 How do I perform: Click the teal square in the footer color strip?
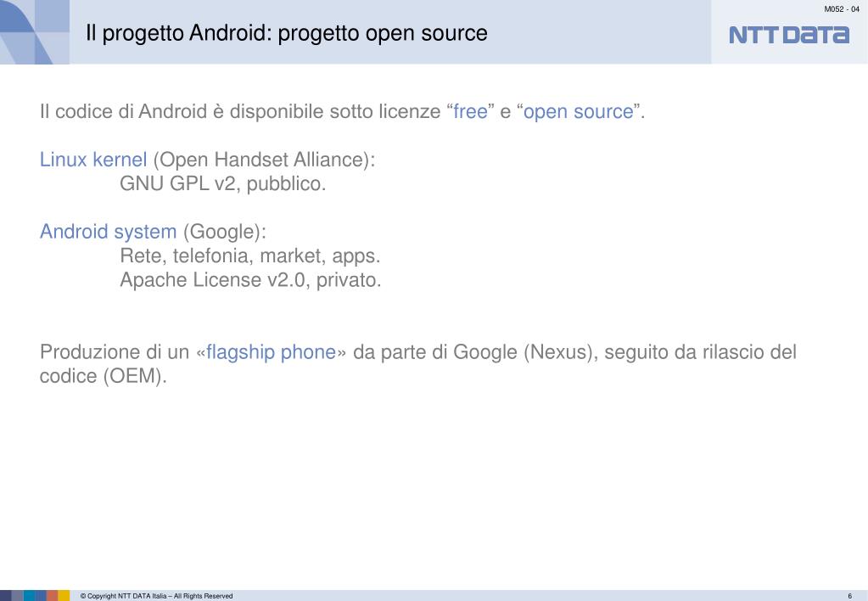click(30, 595)
